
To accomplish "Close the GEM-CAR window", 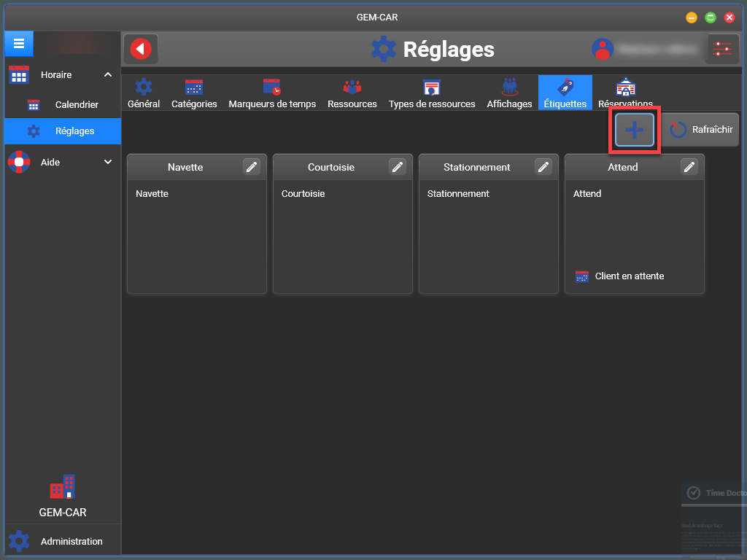I will pyautogui.click(x=729, y=17).
